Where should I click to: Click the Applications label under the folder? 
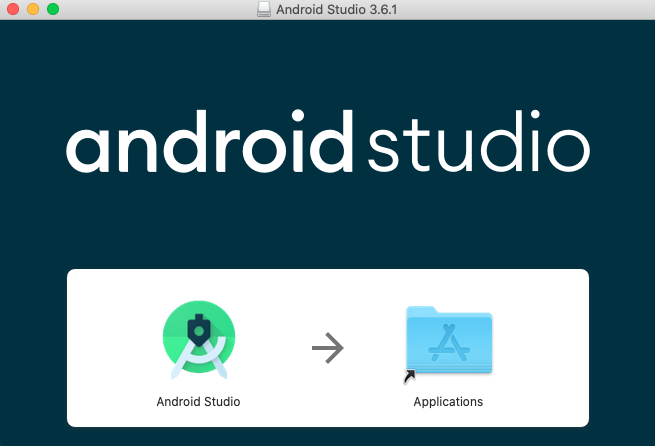[448, 402]
